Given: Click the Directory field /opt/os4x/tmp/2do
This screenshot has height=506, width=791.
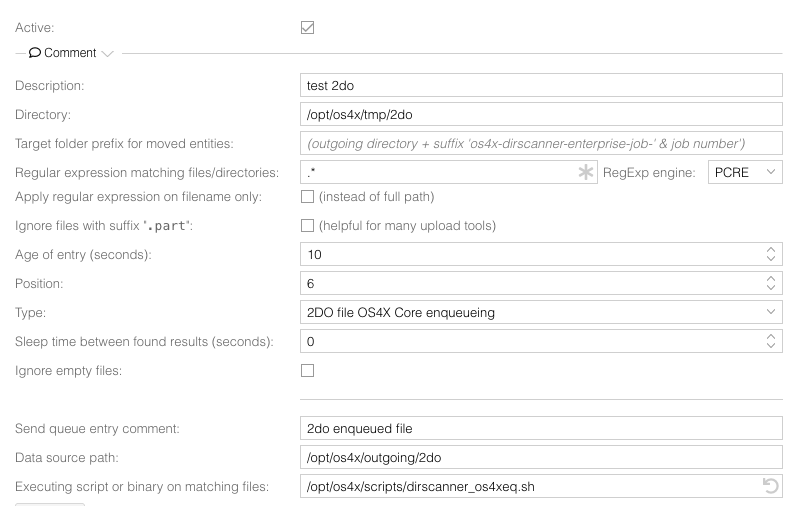Looking at the screenshot, I should [x=541, y=115].
